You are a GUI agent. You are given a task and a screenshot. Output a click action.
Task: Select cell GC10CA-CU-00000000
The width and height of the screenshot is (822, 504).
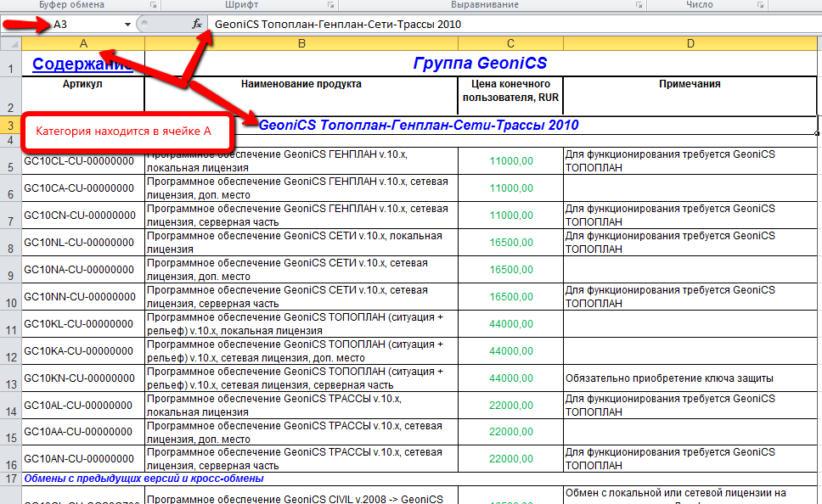pyautogui.click(x=83, y=188)
